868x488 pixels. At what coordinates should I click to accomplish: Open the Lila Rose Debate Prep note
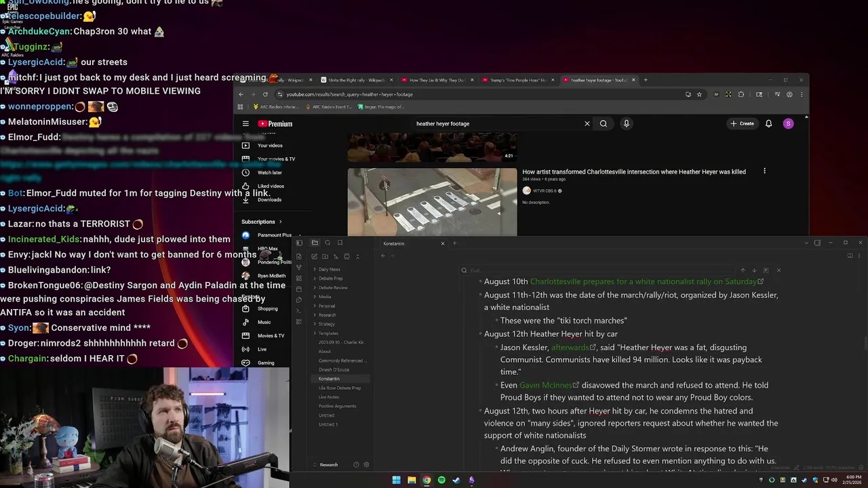tap(340, 388)
